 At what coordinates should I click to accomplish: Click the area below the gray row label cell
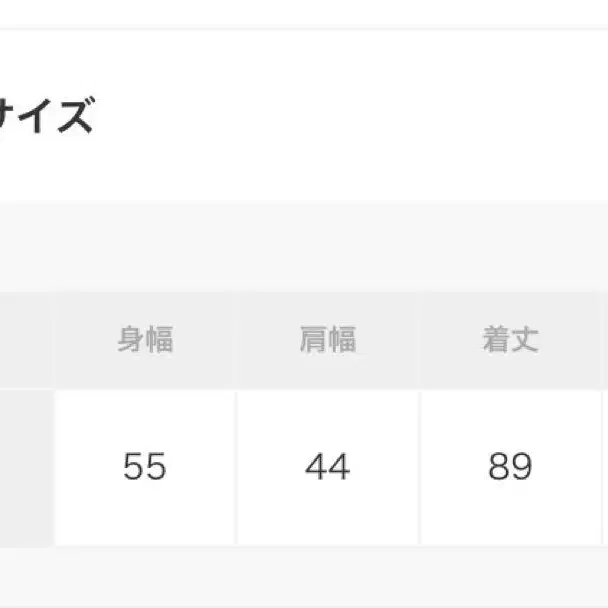(x=26, y=578)
